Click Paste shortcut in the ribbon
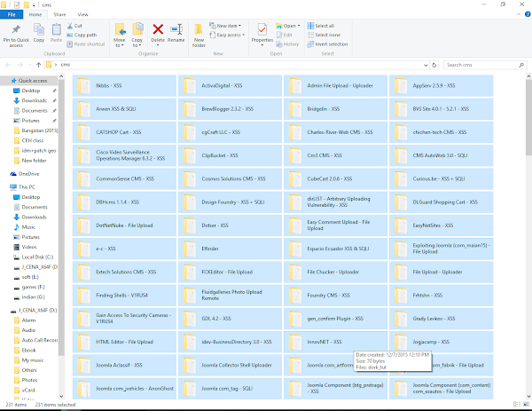532x411 pixels. point(86,44)
